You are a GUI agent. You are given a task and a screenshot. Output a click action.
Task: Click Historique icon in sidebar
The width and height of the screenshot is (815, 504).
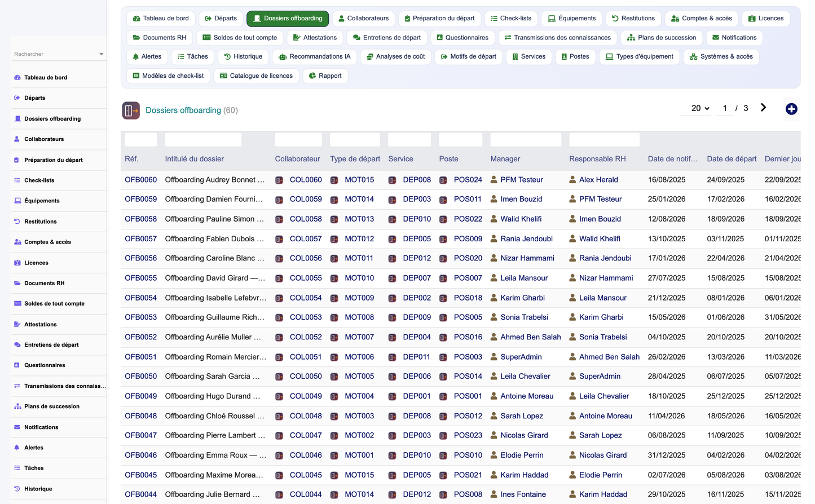click(17, 489)
